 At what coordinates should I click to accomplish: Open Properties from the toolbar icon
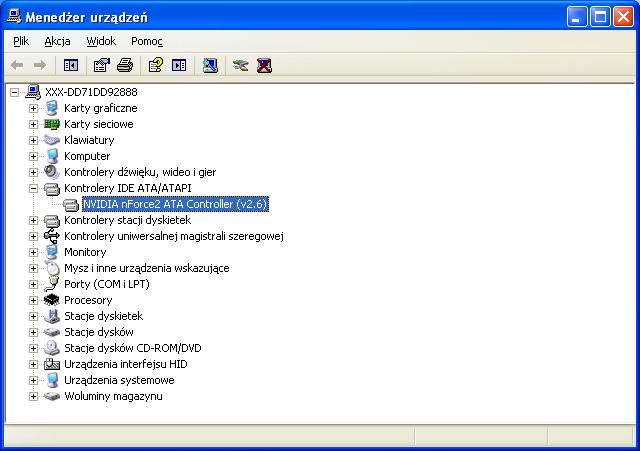[102, 65]
